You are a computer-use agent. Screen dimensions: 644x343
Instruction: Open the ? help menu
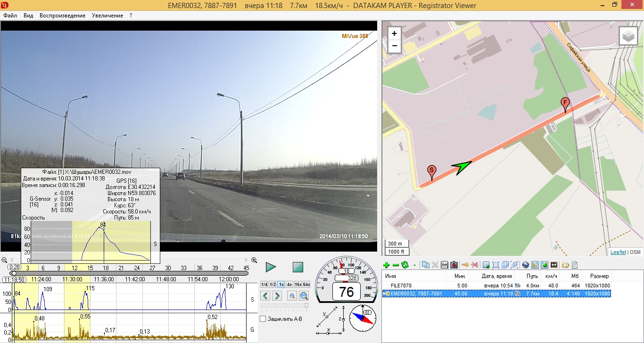(131, 16)
